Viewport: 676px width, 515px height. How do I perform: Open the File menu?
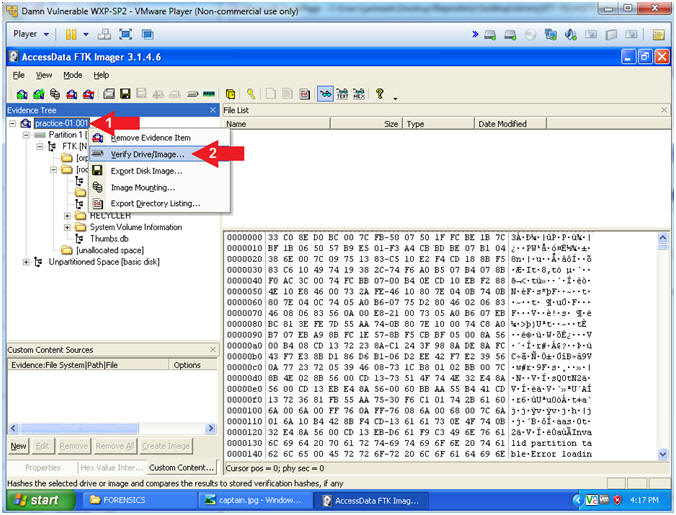click(x=18, y=75)
